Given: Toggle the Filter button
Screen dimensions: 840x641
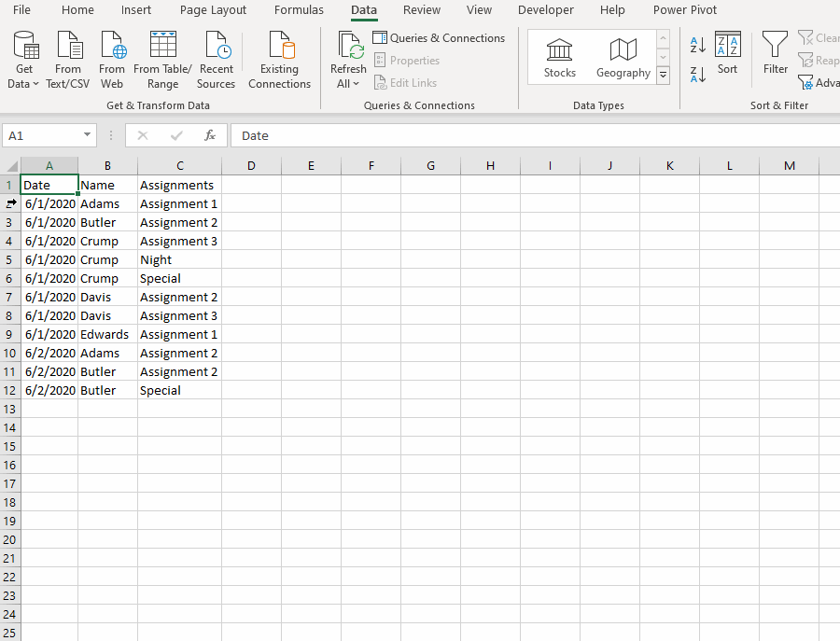Looking at the screenshot, I should (x=776, y=52).
